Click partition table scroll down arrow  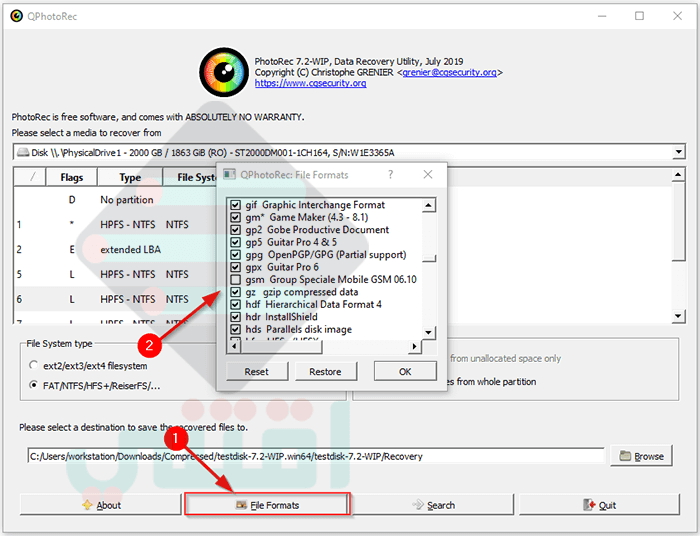[678, 316]
